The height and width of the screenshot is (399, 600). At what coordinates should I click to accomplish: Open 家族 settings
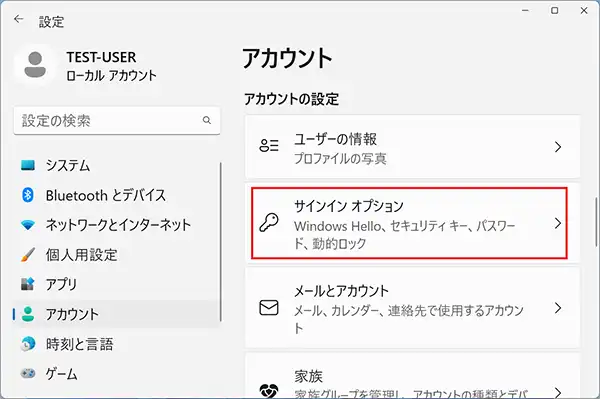[x=412, y=376]
